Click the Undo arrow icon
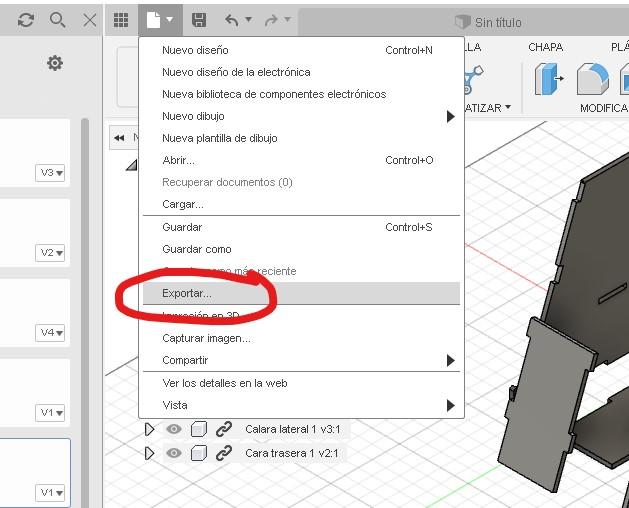629x508 pixels. [x=232, y=20]
